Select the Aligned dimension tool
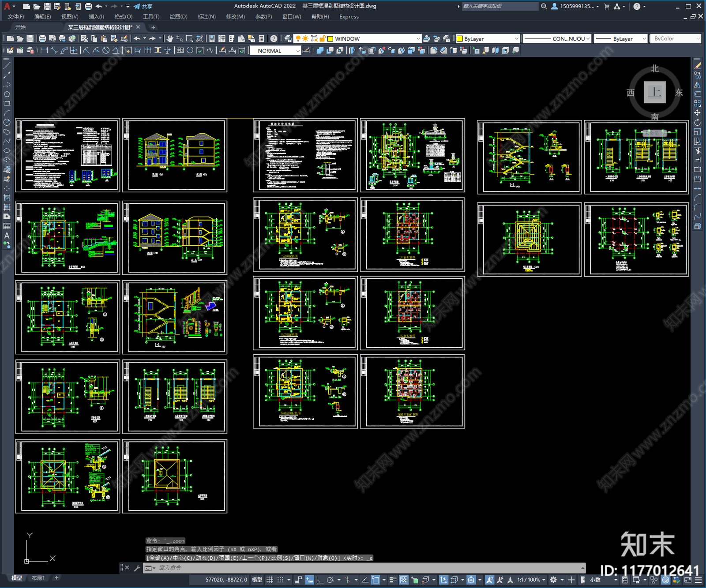This screenshot has width=706, height=588. [x=54, y=50]
